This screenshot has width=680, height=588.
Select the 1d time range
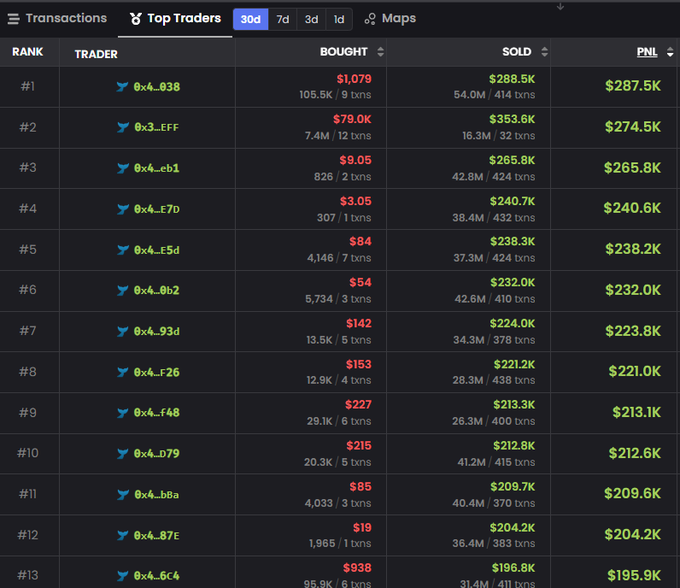point(339,19)
